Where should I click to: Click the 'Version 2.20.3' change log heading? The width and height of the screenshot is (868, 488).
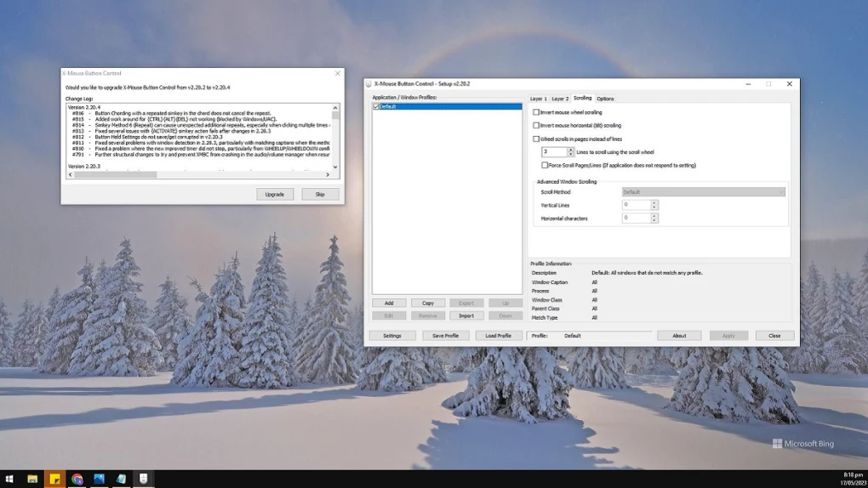pyautogui.click(x=84, y=166)
